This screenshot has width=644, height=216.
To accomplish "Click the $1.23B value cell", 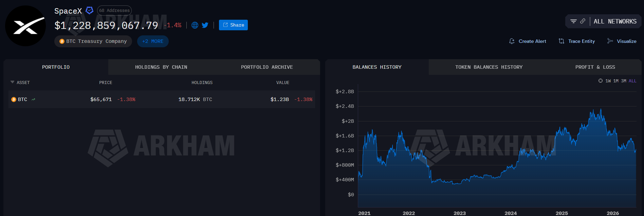I will pyautogui.click(x=279, y=99).
